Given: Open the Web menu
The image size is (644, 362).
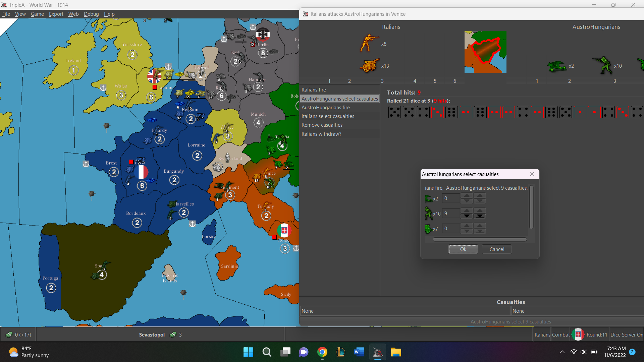Looking at the screenshot, I should point(73,14).
